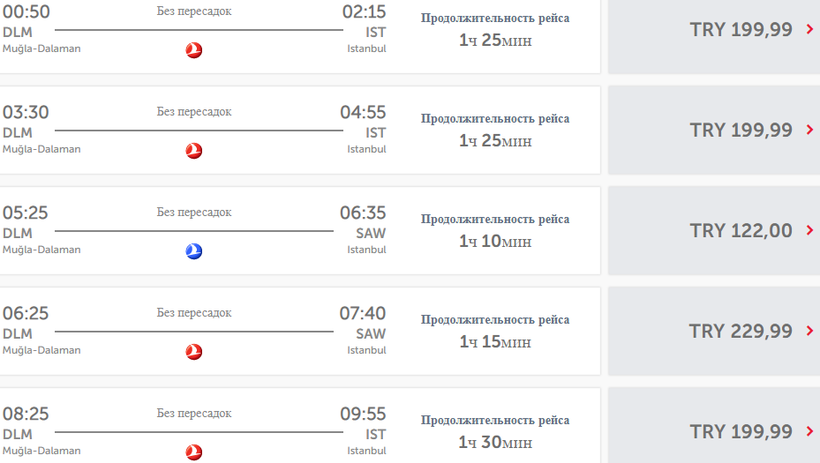Viewport: 820px width, 463px height.
Task: Expand the red chevron beside TRY 229,99
Action: pos(809,331)
